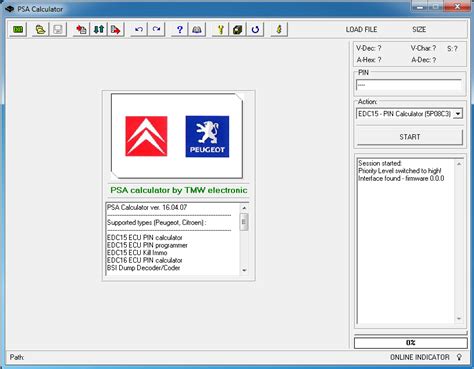The image size is (474, 369).
Task: Close the PSA Calculator window
Action: [x=457, y=6]
